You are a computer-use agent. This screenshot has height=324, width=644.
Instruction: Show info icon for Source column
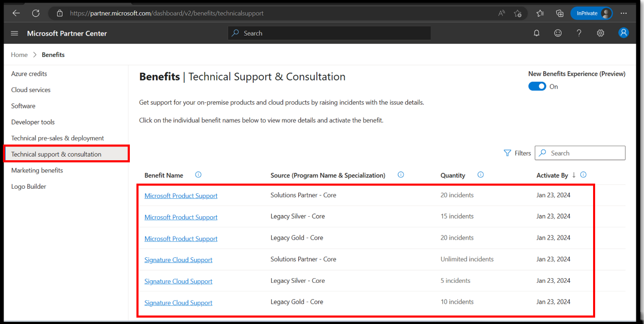coord(401,175)
